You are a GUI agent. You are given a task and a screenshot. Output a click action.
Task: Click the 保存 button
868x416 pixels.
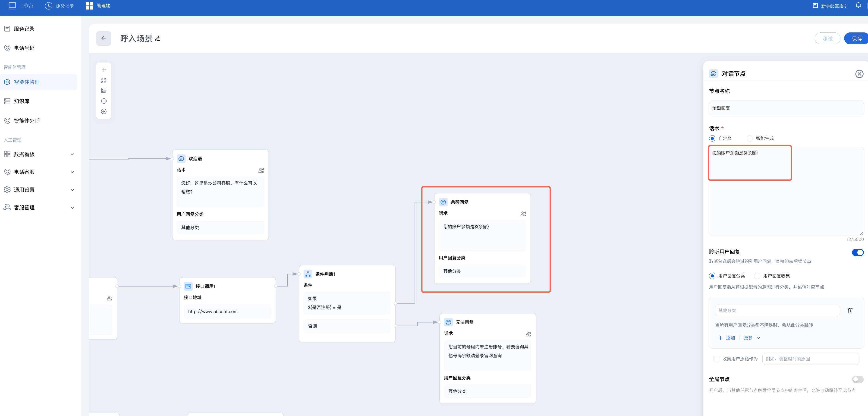pyautogui.click(x=856, y=39)
